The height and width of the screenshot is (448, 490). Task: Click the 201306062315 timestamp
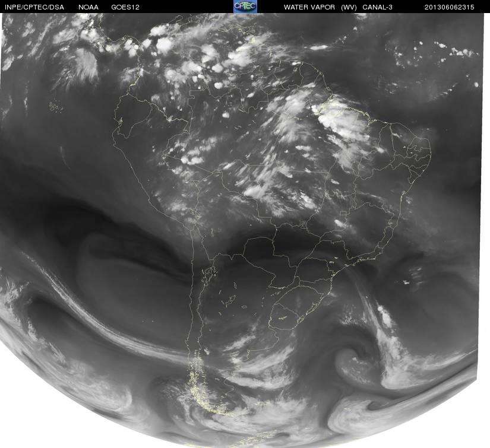450,7
